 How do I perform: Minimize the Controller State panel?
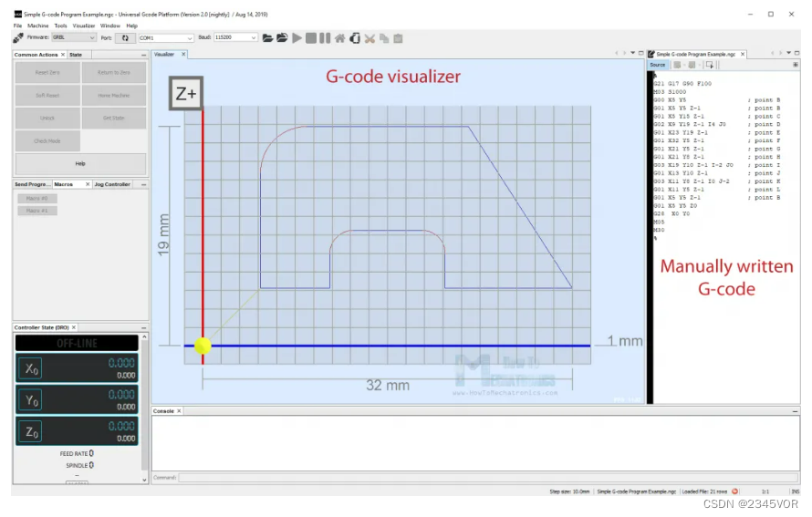click(x=143, y=327)
